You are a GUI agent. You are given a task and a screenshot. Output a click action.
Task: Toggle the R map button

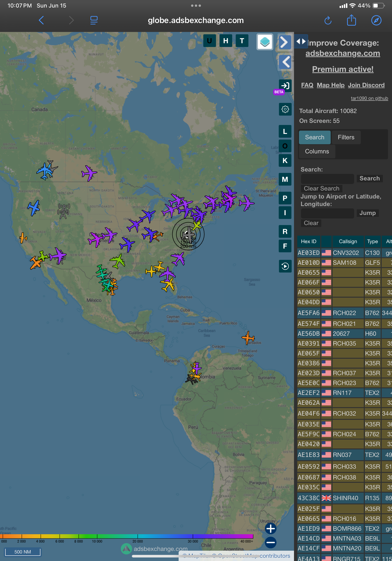[285, 231]
